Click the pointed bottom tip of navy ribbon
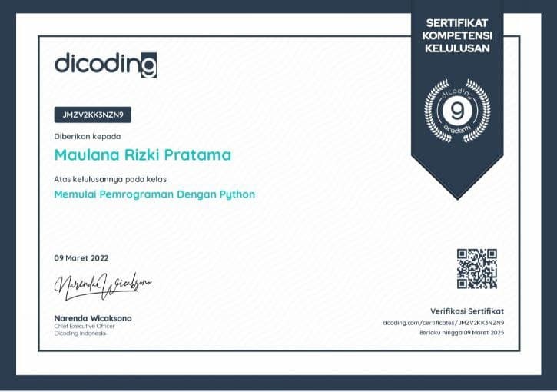This screenshot has width=557, height=392. point(459,197)
